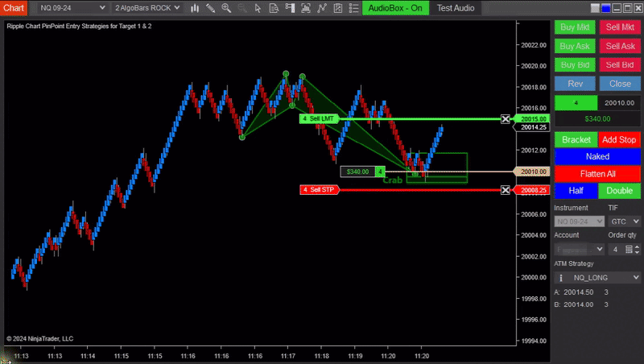The height and width of the screenshot is (364, 644).
Task: Click the Chart tab label
Action: click(x=14, y=7)
